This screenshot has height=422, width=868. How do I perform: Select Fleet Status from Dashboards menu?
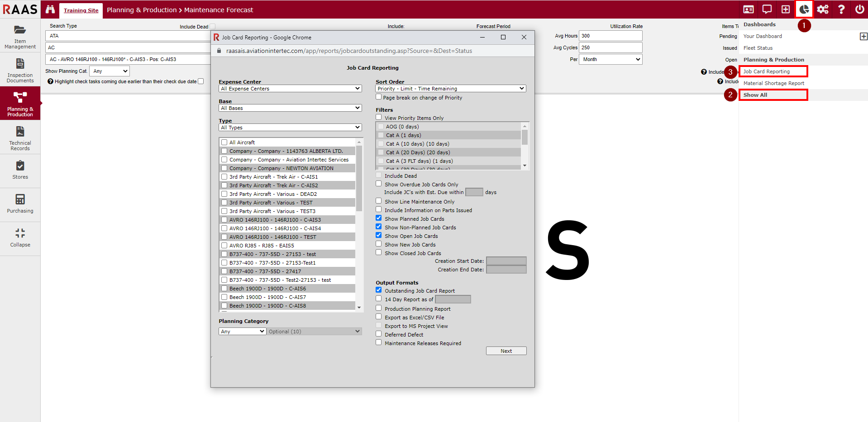(x=758, y=48)
